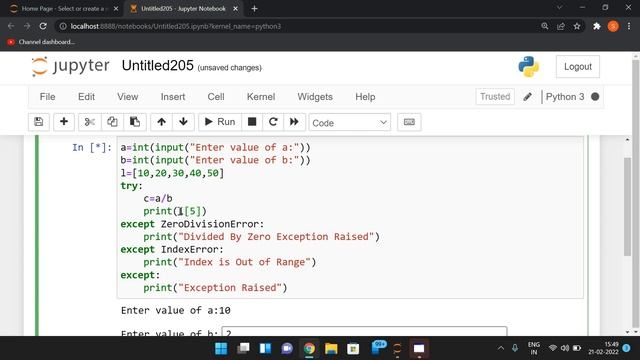
Task: Copy selected cells icon
Action: click(112, 122)
